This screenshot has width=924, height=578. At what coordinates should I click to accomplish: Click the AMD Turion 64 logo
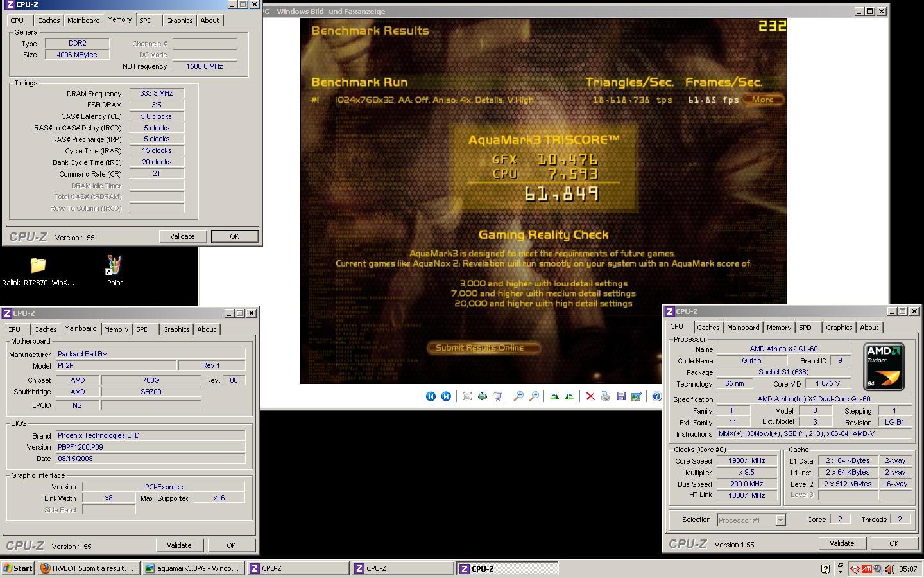[x=884, y=366]
